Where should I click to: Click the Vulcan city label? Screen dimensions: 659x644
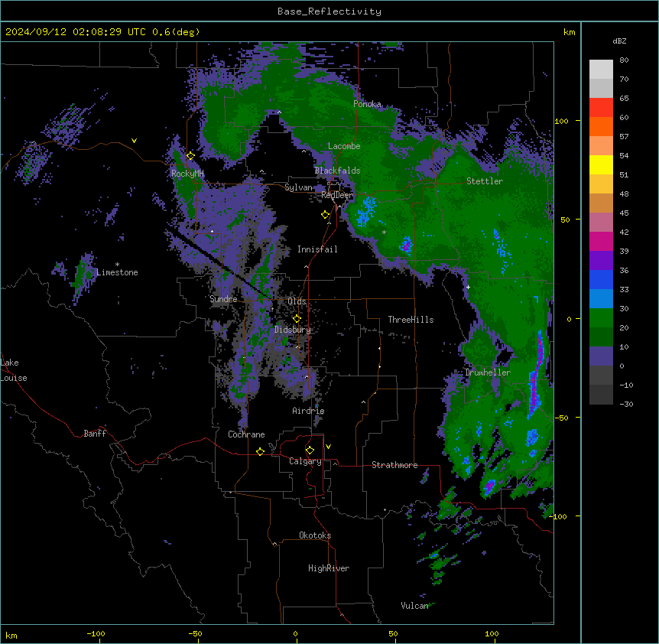(x=414, y=606)
